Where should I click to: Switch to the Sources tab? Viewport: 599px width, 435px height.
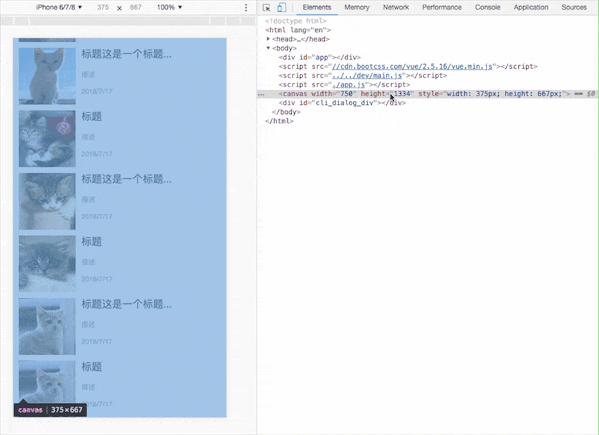tap(574, 7)
